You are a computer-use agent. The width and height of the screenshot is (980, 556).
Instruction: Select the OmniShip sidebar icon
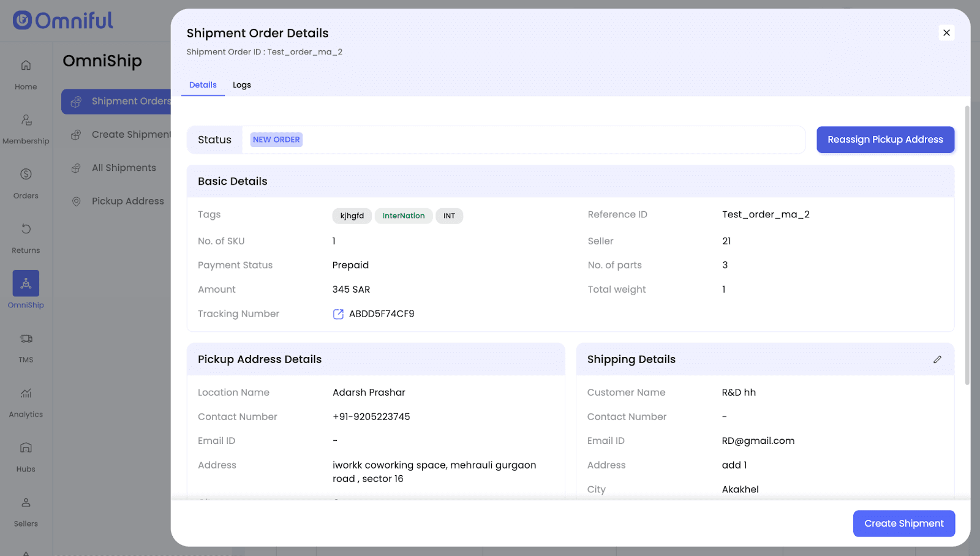26,284
